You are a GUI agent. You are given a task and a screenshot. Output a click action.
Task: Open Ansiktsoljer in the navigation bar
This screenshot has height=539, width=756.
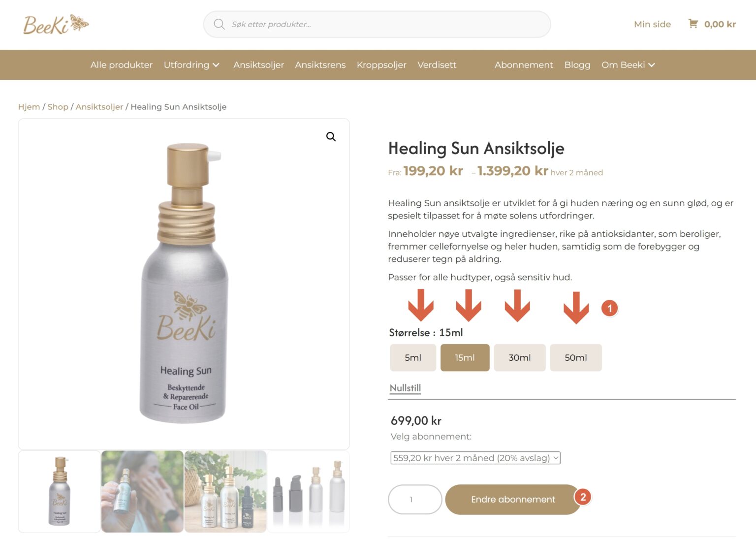point(259,65)
